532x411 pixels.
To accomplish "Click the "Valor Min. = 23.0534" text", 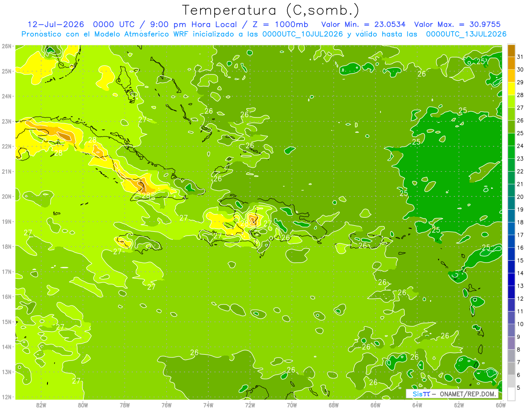I will tap(363, 24).
